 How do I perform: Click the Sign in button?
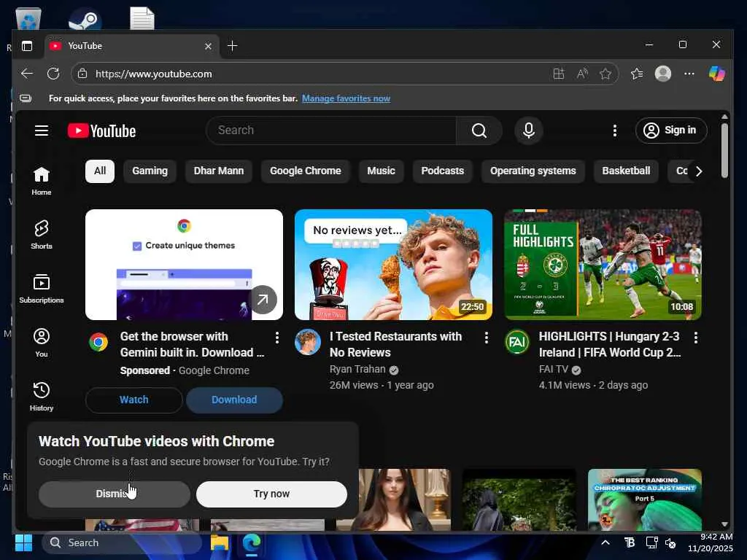pos(671,131)
